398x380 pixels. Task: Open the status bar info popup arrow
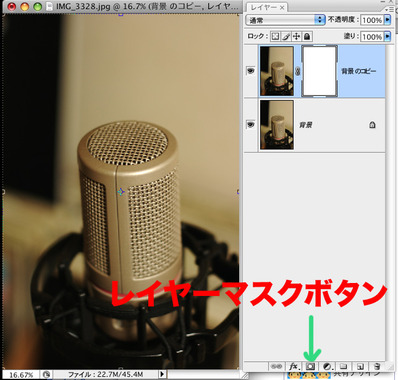coord(162,374)
